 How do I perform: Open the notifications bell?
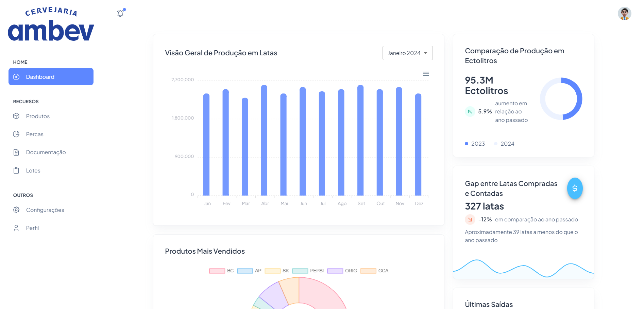(x=120, y=13)
